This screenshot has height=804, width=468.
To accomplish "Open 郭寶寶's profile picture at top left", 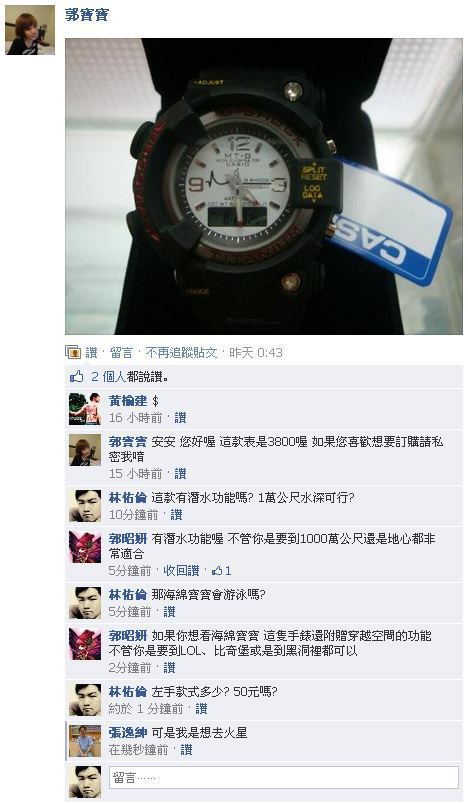I will 30,30.
